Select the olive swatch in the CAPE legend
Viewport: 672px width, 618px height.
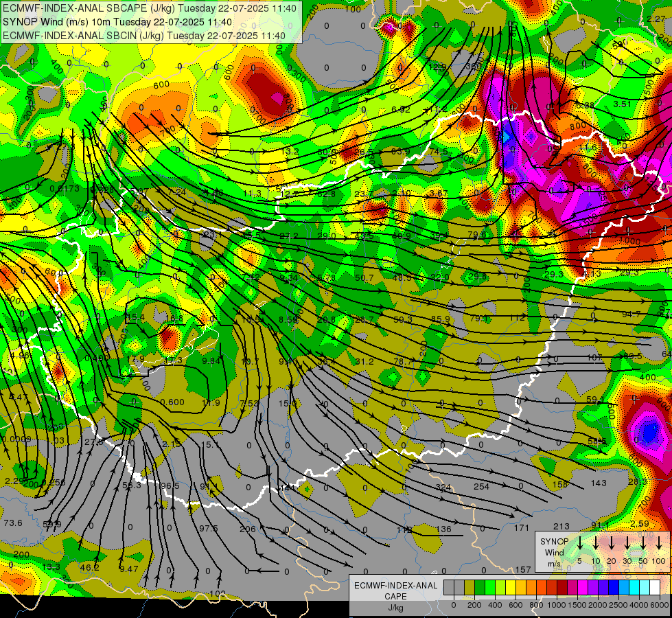click(x=470, y=587)
